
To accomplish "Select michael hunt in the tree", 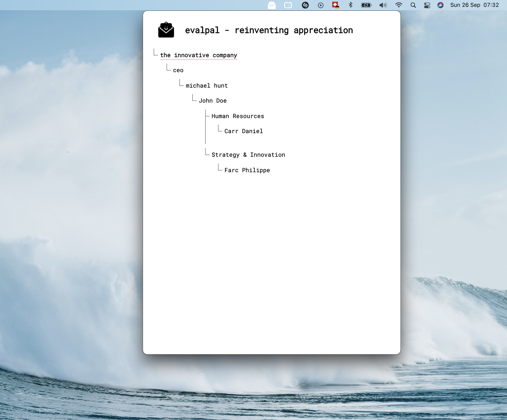I will coord(207,86).
